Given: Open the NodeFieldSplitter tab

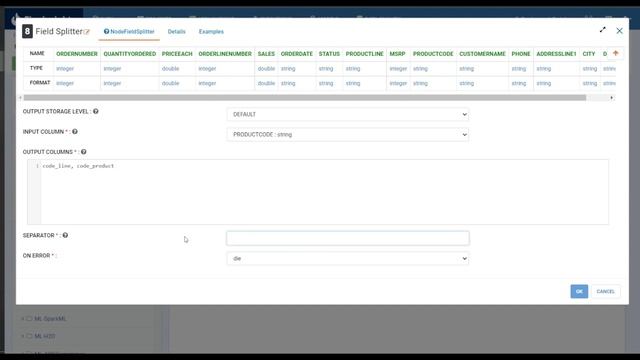Looking at the screenshot, I should pos(129,31).
